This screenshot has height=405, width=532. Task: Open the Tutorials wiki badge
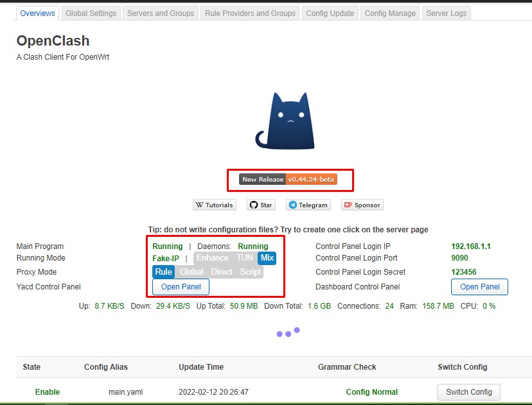pyautogui.click(x=215, y=205)
